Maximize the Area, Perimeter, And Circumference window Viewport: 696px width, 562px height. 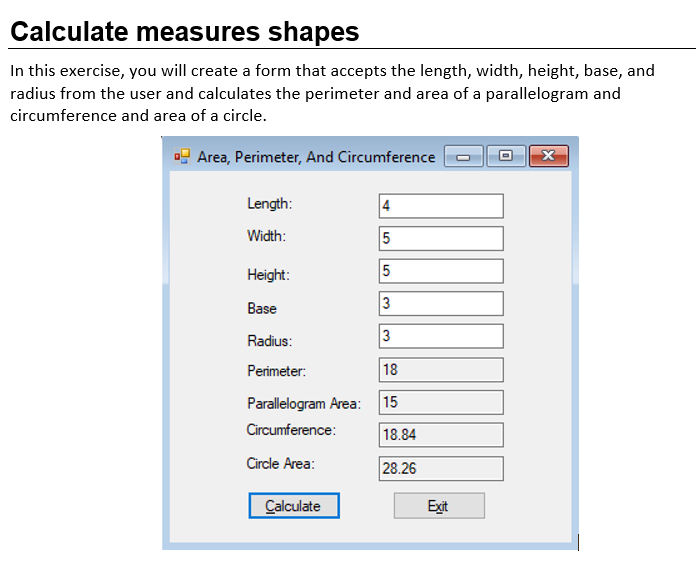pos(506,157)
